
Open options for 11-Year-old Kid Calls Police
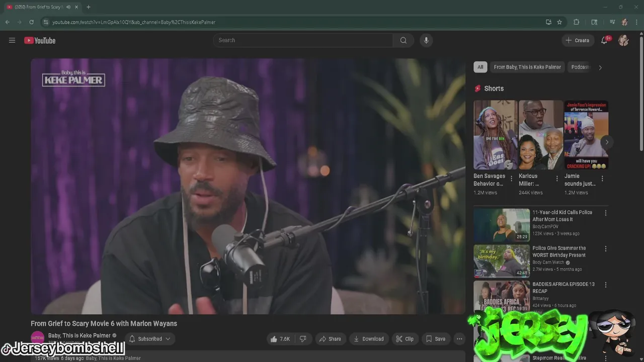point(606,213)
